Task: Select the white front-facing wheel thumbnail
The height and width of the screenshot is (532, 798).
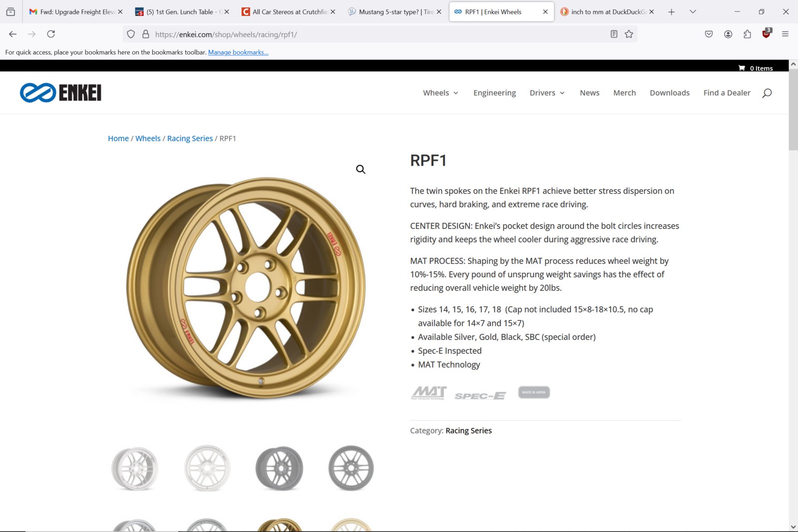Action: click(207, 468)
